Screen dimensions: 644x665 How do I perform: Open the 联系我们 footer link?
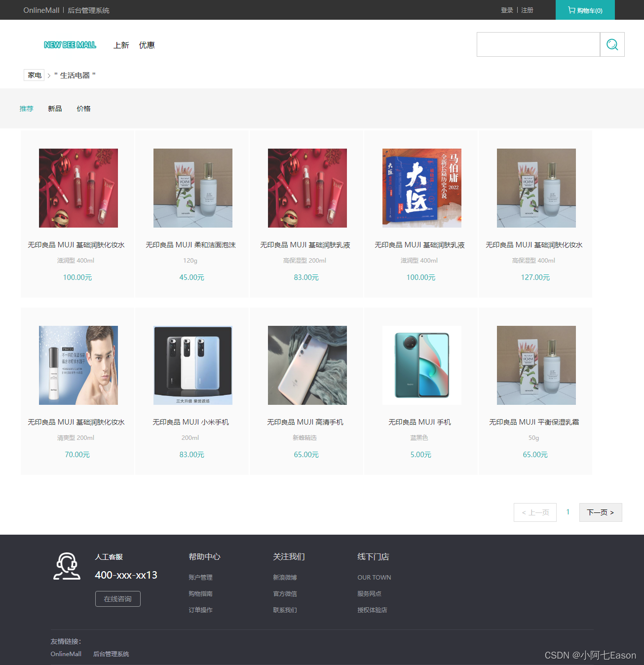285,610
